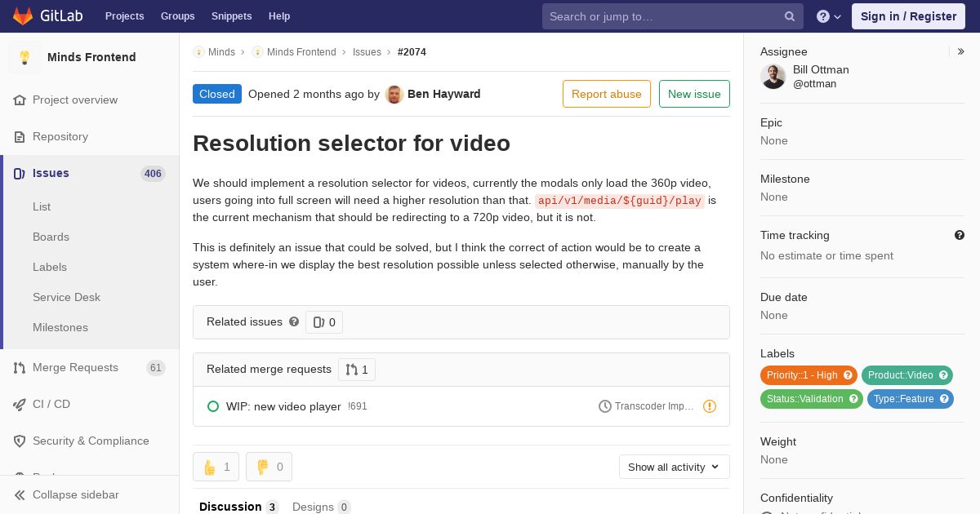Open the Help link in navbar
This screenshot has height=514, width=980.
pyautogui.click(x=279, y=16)
